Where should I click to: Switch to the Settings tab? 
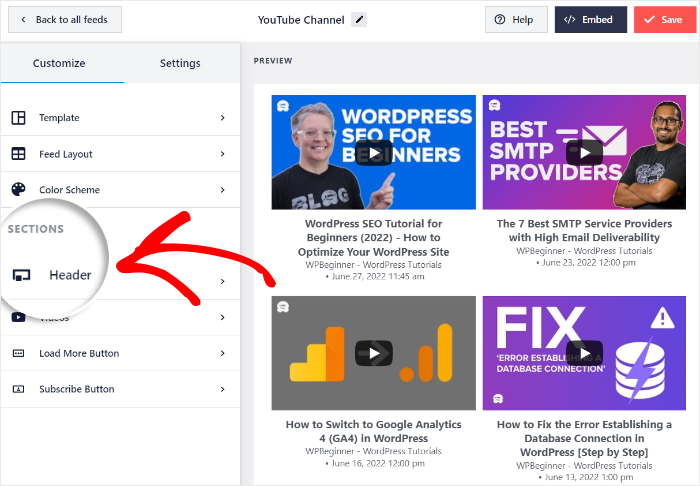click(x=180, y=63)
